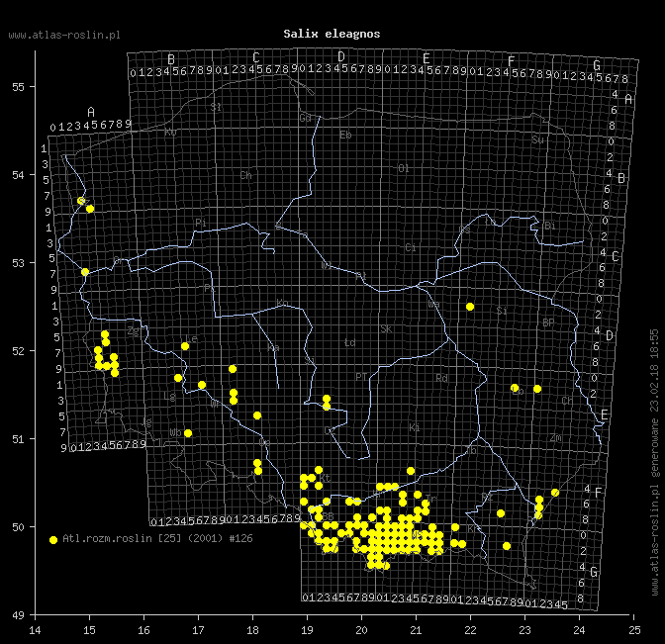Image resolution: width=665 pixels, height=644 pixels.
Task: Click the lone yellow dot west of Si
Action: click(469, 307)
